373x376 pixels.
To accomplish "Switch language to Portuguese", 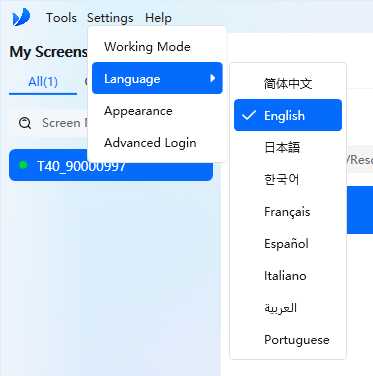I will point(288,340).
